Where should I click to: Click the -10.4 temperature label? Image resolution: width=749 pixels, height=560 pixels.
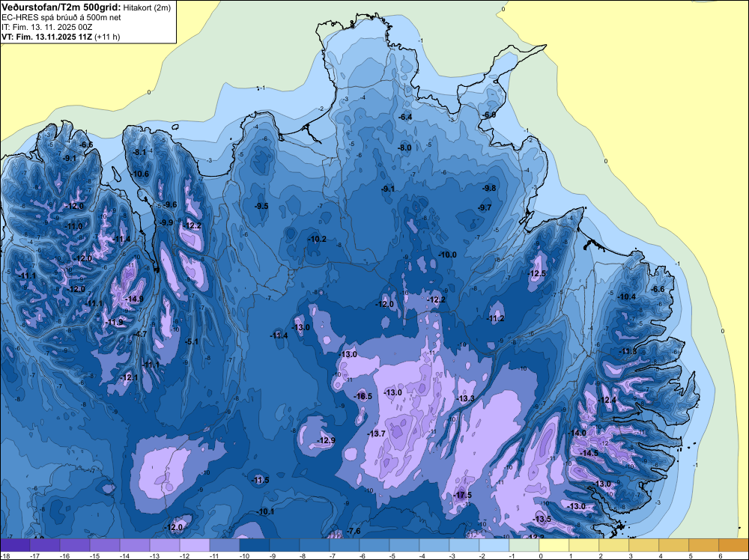click(627, 297)
